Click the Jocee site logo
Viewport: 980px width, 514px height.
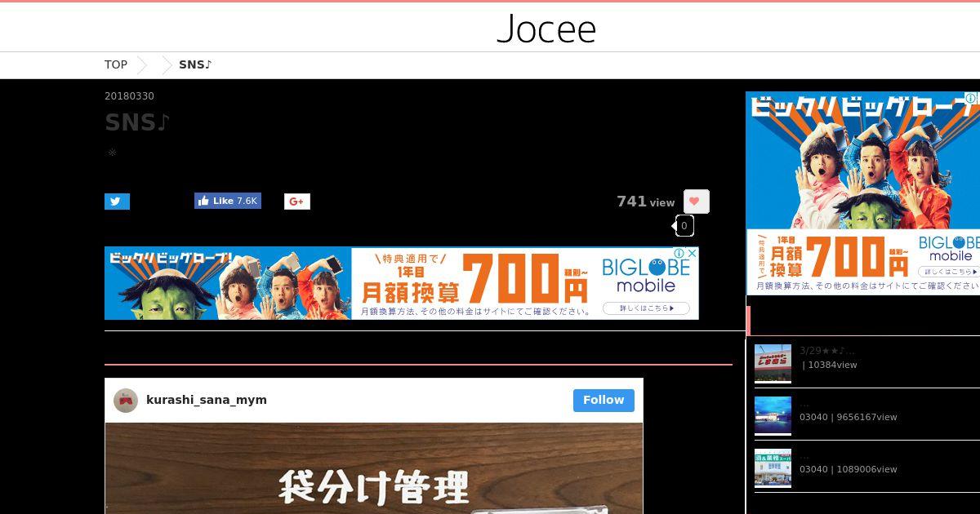[x=546, y=29]
